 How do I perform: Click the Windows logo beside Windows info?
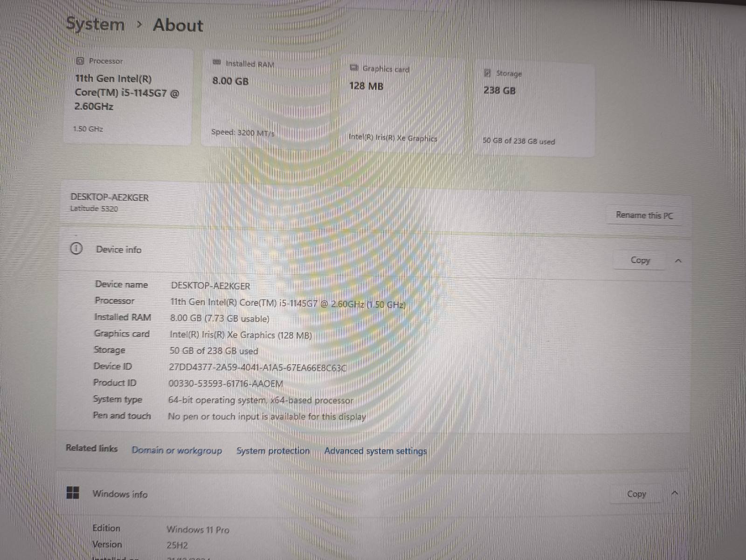pos(73,492)
